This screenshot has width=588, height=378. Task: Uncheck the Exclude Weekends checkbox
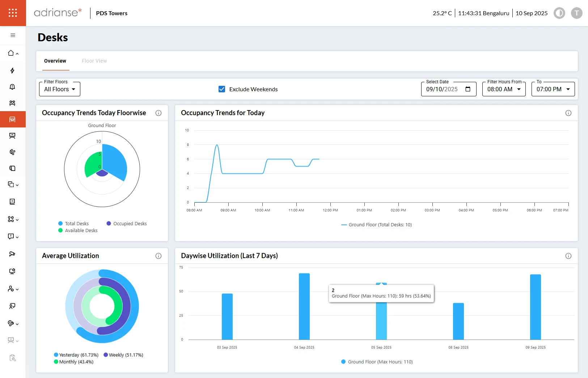tap(222, 89)
